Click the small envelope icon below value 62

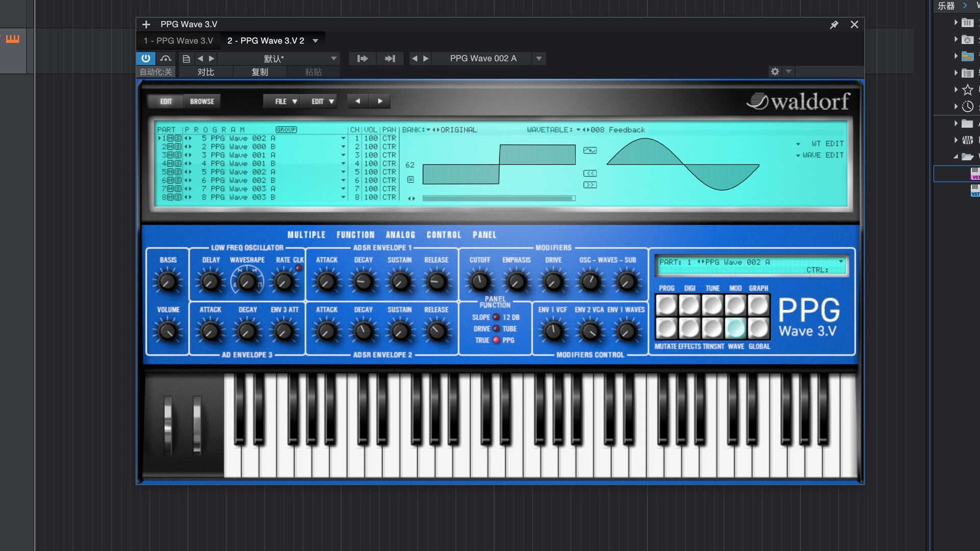click(x=410, y=180)
